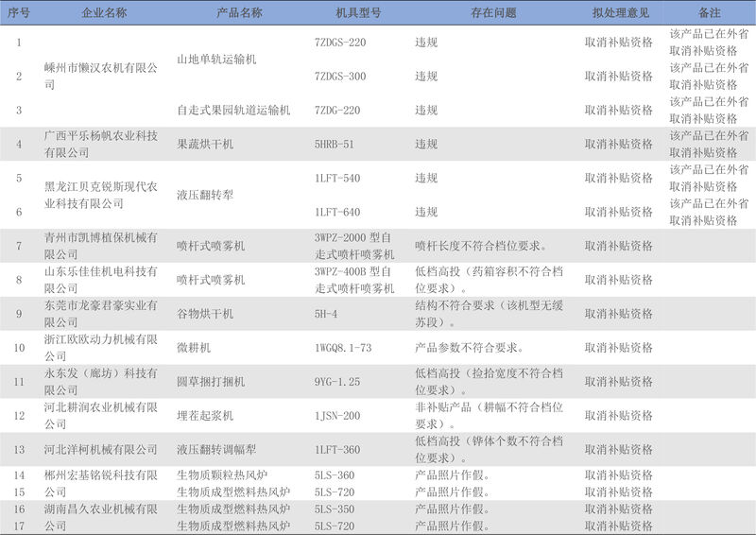Select the 企业名称 column header
Viewport: 756px width, 535px height.
(x=104, y=13)
